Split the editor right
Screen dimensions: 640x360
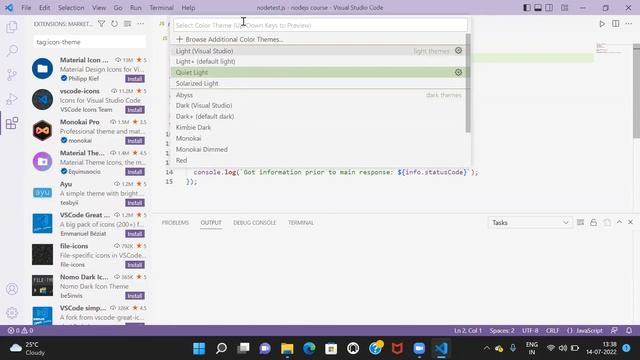coord(616,24)
